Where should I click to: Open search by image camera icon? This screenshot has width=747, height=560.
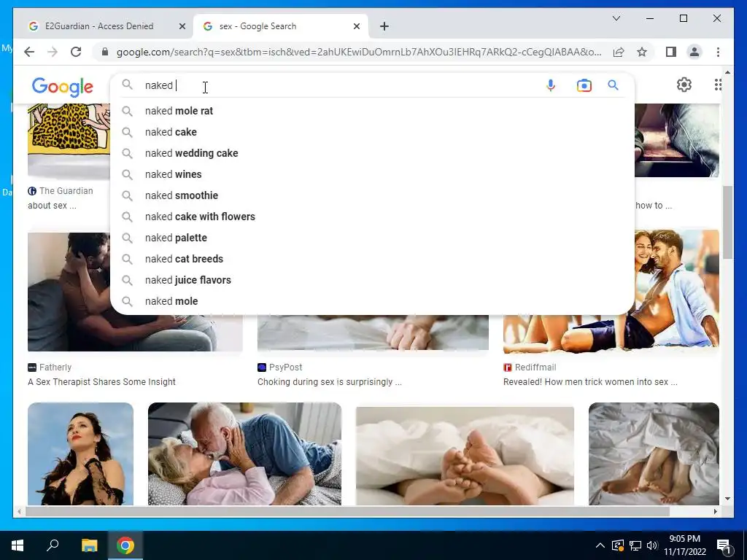point(584,85)
